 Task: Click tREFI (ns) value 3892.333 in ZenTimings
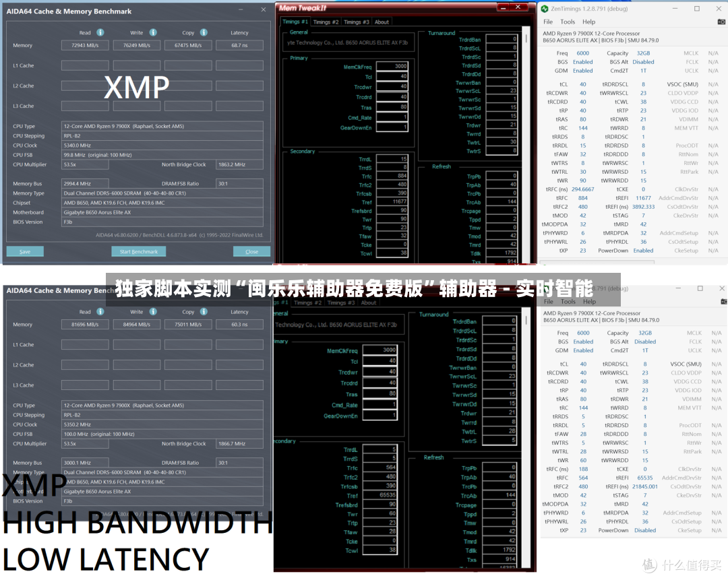(x=643, y=207)
